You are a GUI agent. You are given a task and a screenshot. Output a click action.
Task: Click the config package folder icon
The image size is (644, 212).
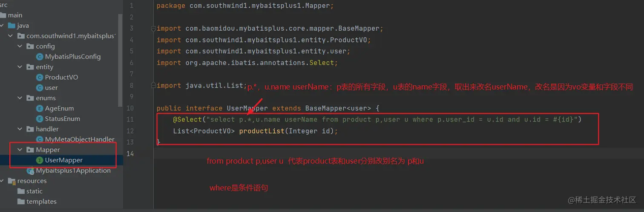pyautogui.click(x=30, y=46)
